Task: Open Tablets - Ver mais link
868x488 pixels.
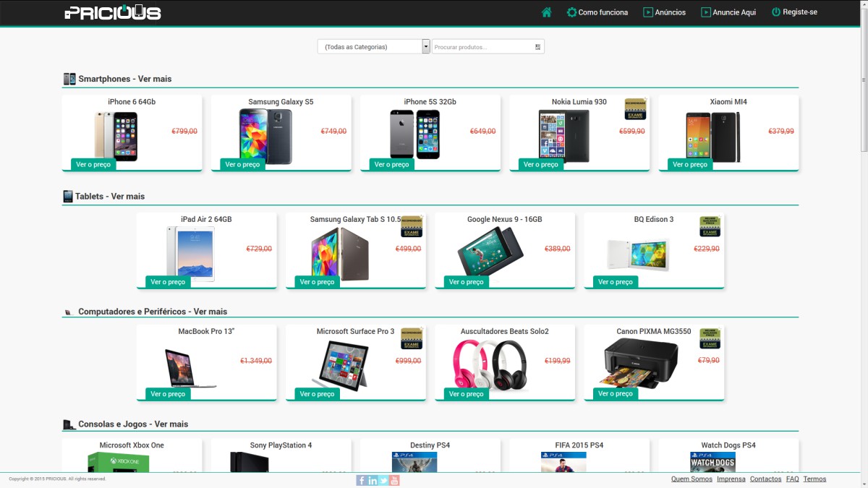Action: [110, 196]
